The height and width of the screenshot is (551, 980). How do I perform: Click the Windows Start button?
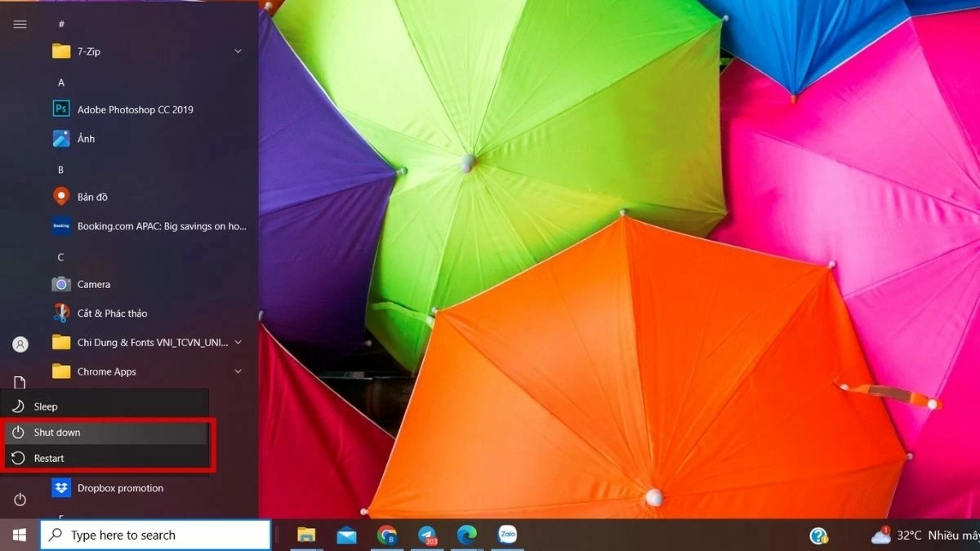20,535
